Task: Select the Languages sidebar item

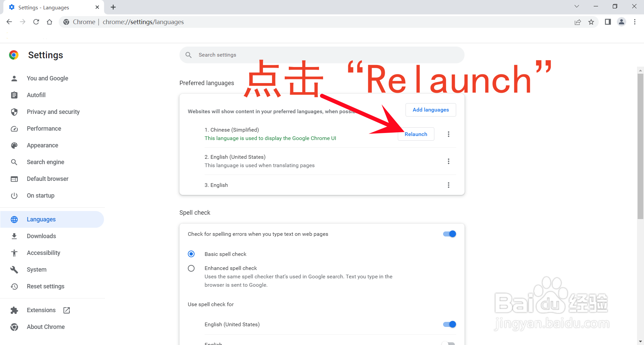Action: click(52, 219)
